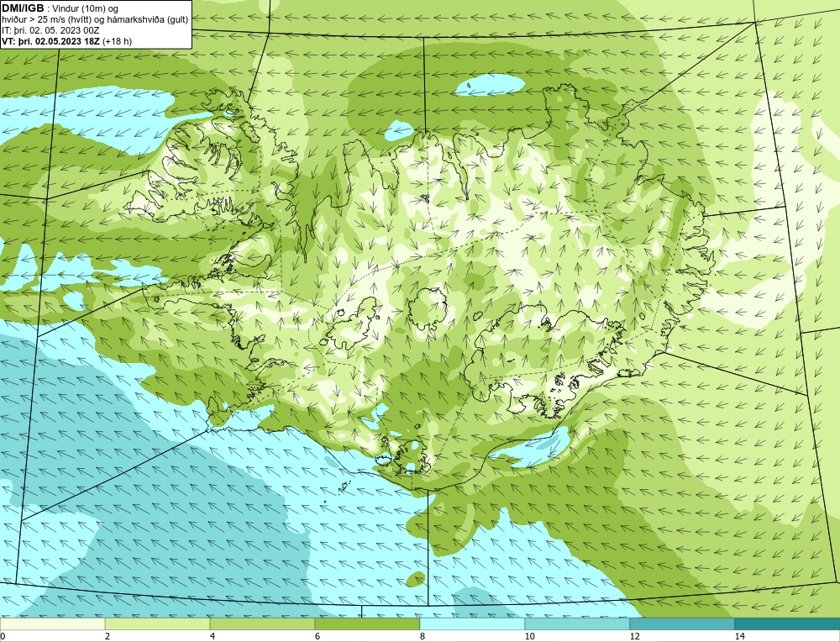Click the legend label 4
The image size is (840, 642).
tap(213, 636)
